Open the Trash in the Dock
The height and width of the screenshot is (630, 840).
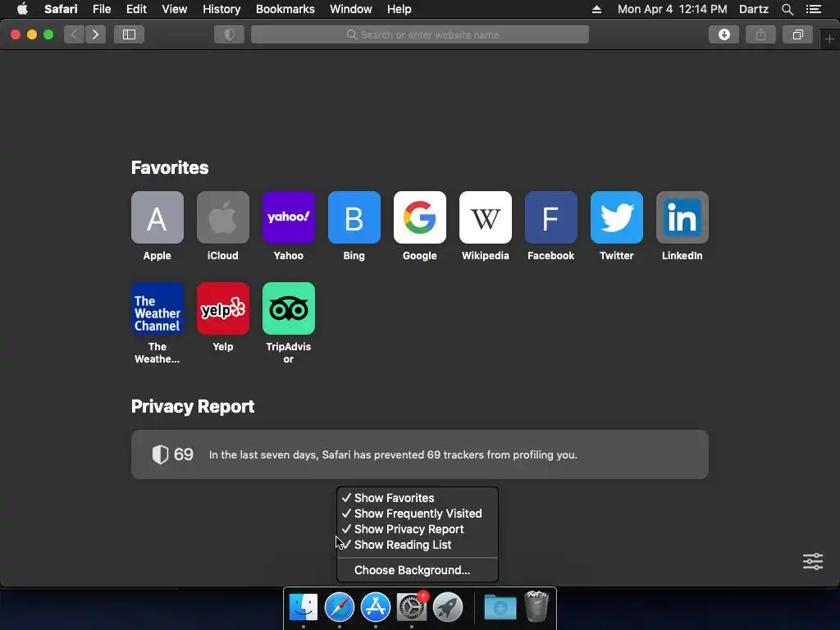536,606
